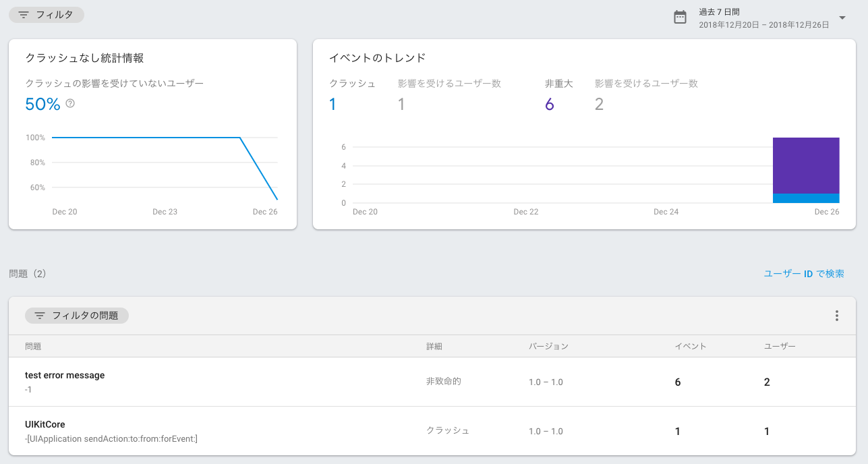Sort issues by the ユーザー column
868x464 pixels.
[x=779, y=346]
